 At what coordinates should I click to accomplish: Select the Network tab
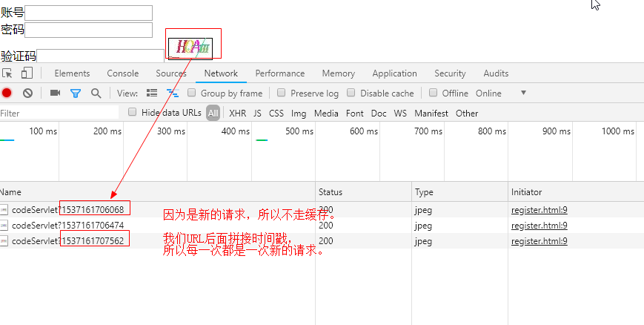(221, 73)
